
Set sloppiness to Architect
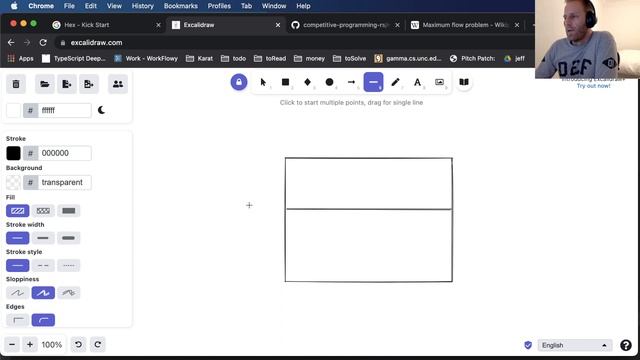point(18,293)
